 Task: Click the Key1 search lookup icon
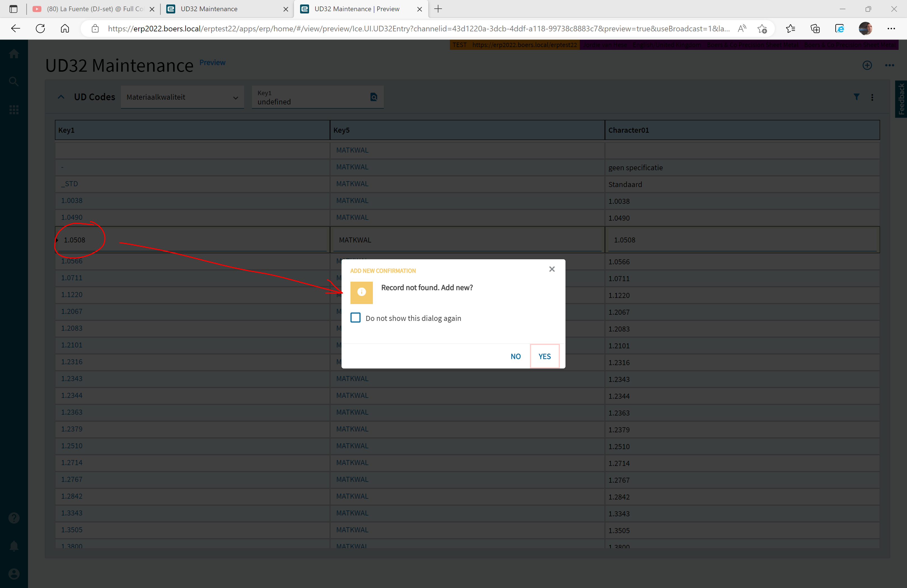coord(373,97)
